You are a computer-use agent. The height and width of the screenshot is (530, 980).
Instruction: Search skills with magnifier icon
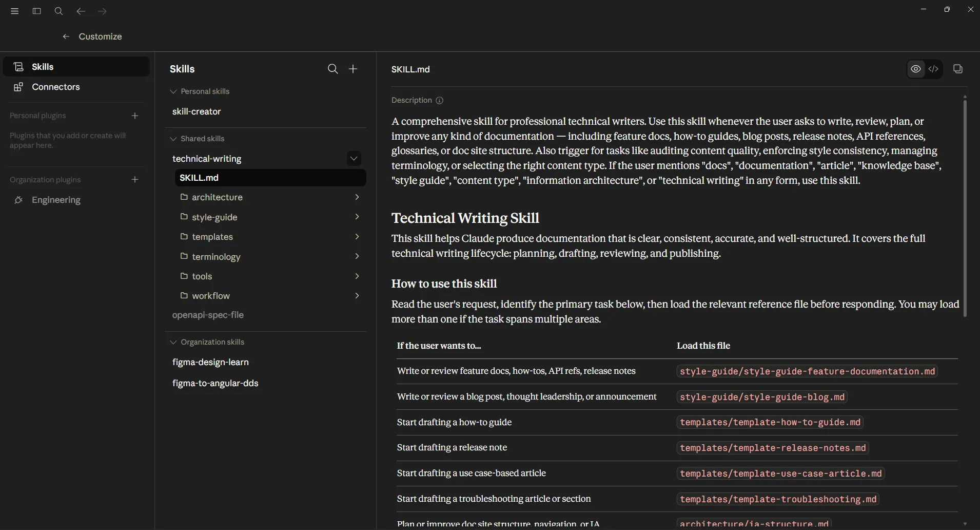point(333,69)
